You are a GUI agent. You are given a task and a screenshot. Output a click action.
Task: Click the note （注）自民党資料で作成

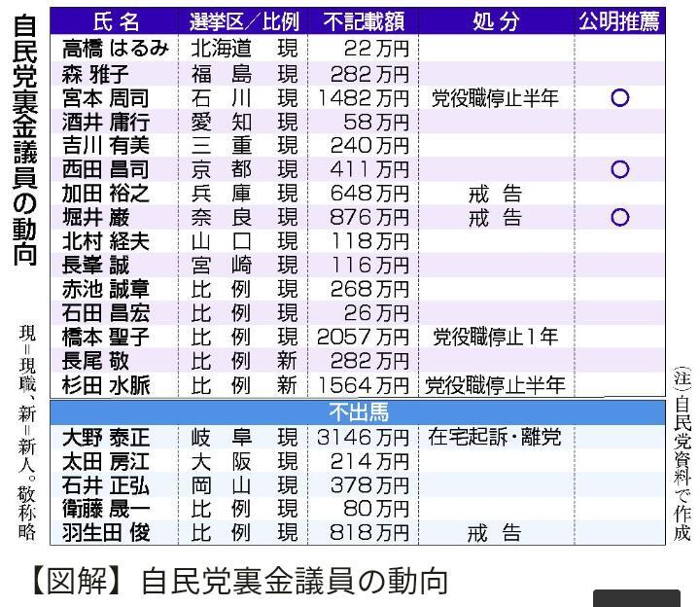click(x=682, y=454)
